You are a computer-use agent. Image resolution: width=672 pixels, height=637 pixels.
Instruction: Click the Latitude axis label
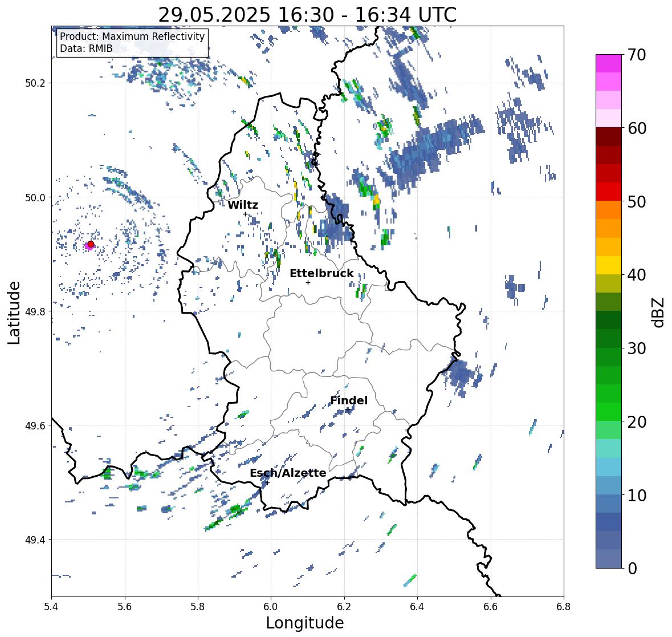pyautogui.click(x=14, y=313)
